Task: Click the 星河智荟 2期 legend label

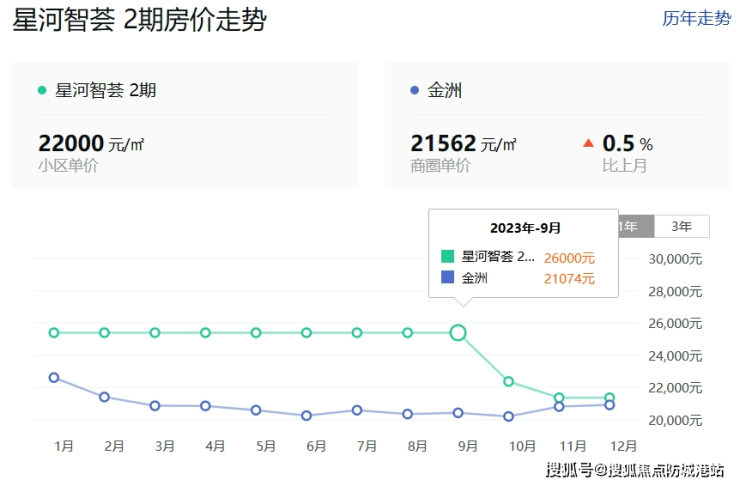Action: tap(106, 91)
